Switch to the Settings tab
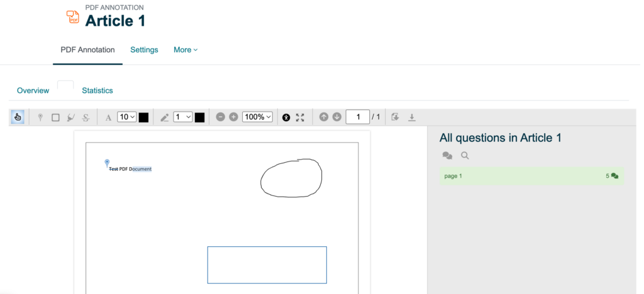Image resolution: width=644 pixels, height=294 pixels. (x=144, y=50)
